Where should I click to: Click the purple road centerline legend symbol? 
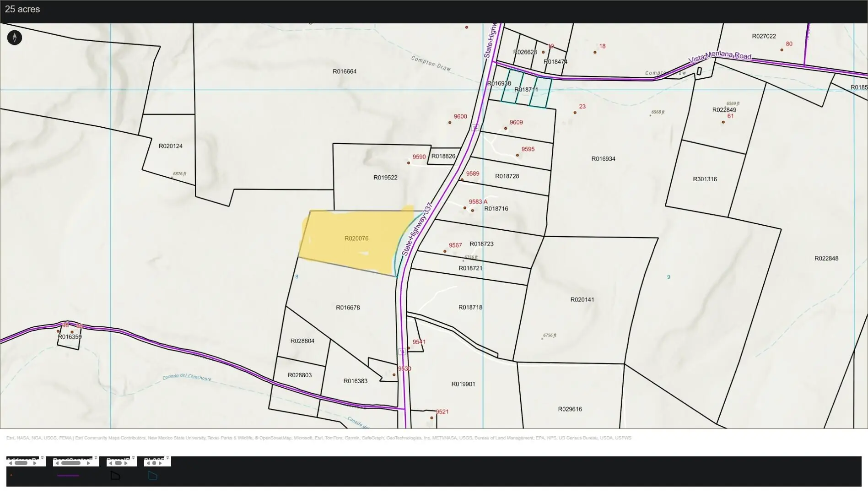[x=68, y=476]
